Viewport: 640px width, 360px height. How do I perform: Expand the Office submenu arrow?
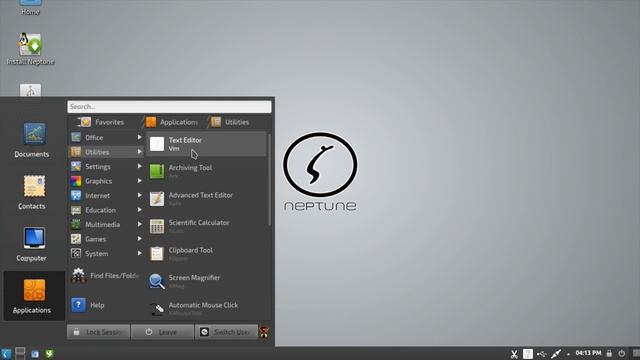coord(140,138)
